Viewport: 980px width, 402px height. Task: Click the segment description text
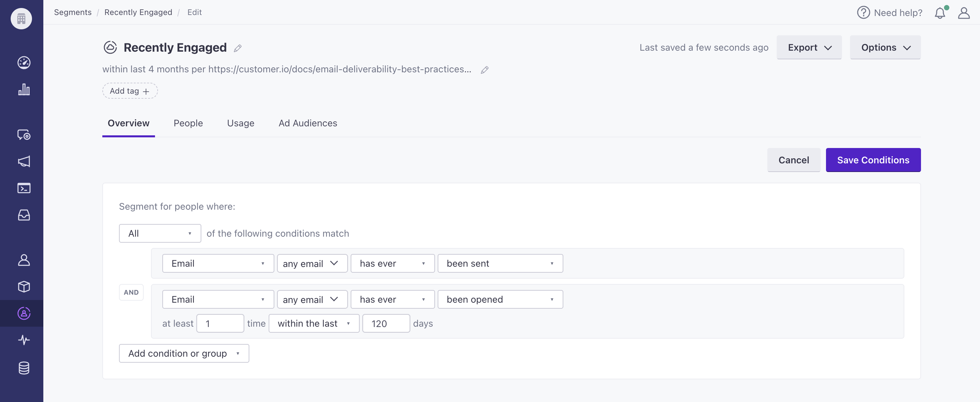(x=286, y=70)
